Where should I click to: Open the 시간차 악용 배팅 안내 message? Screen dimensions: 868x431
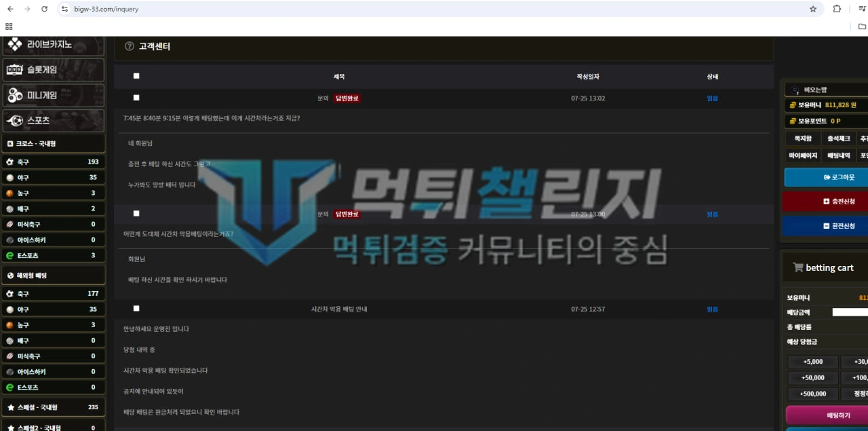pyautogui.click(x=339, y=309)
